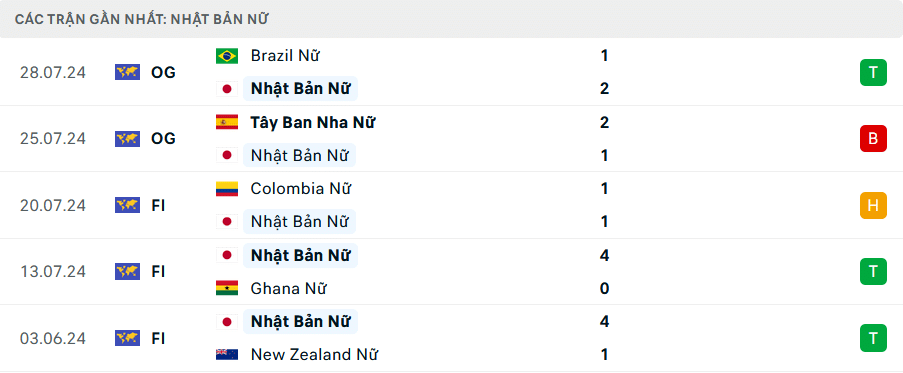Click the Colombia flag icon
Viewport: 903px width, 373px height.
pos(227,189)
